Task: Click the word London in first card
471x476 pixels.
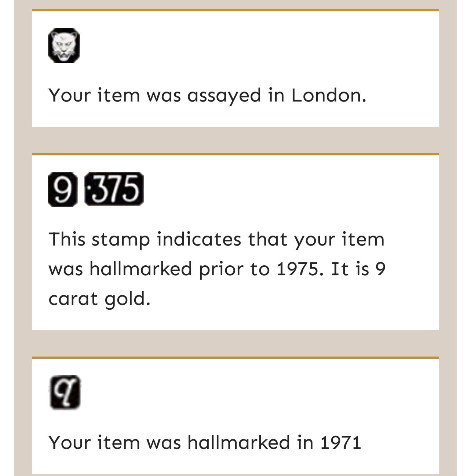Action: tap(329, 95)
